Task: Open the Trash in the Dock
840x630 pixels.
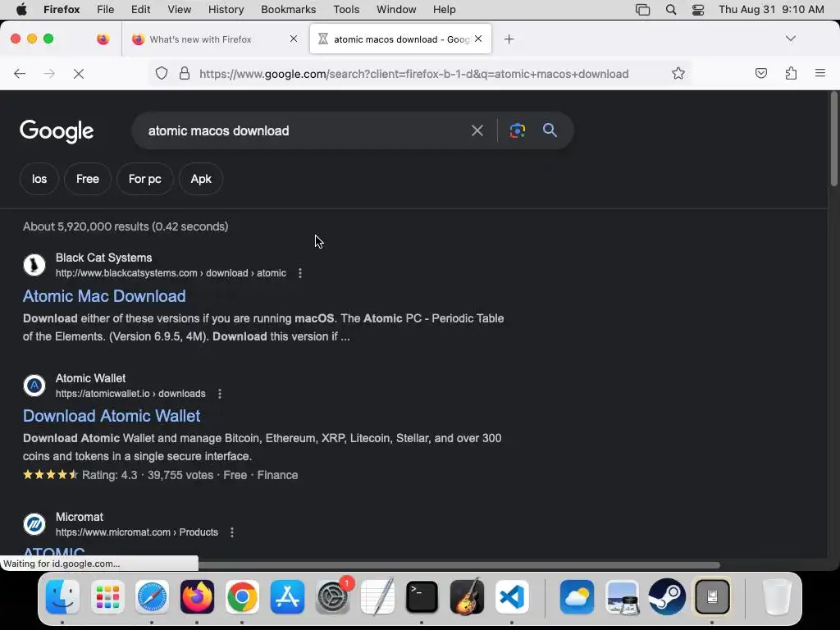Action: [776, 596]
